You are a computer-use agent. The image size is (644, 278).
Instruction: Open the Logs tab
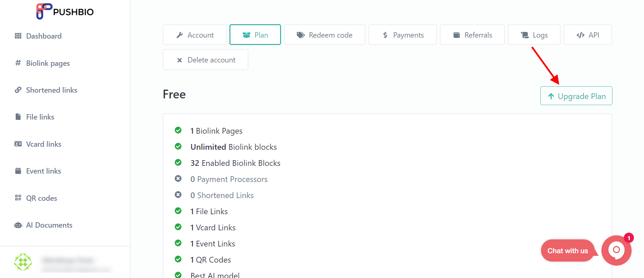(534, 35)
